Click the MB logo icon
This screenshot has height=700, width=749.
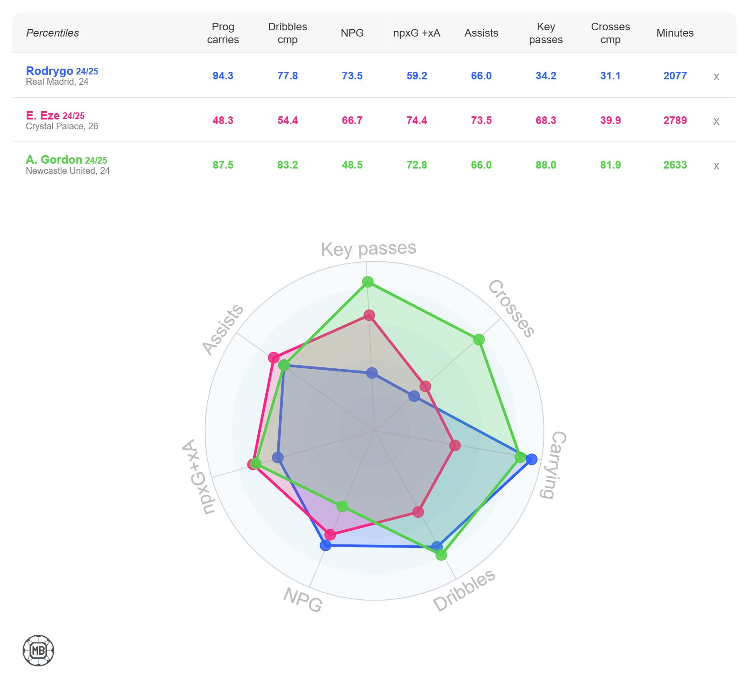tap(38, 651)
